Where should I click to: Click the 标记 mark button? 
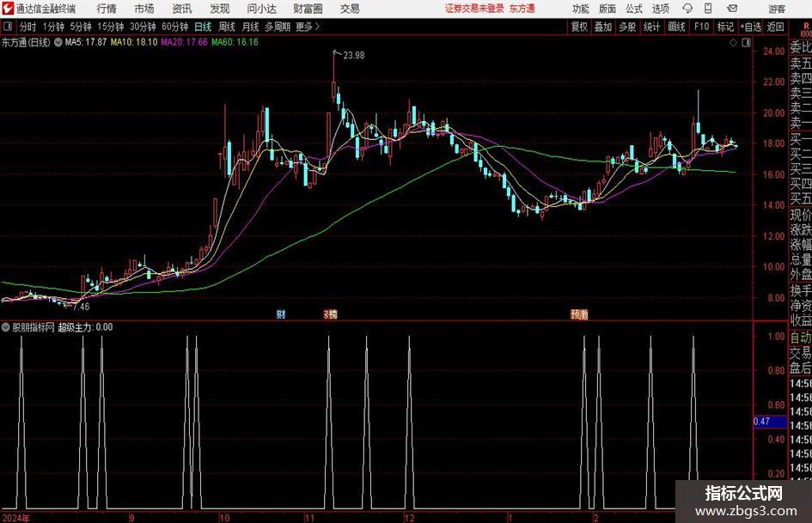pos(725,27)
